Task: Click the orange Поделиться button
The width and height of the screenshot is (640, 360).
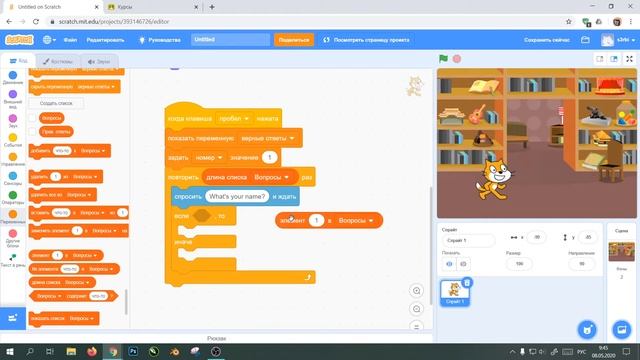Action: tap(294, 40)
